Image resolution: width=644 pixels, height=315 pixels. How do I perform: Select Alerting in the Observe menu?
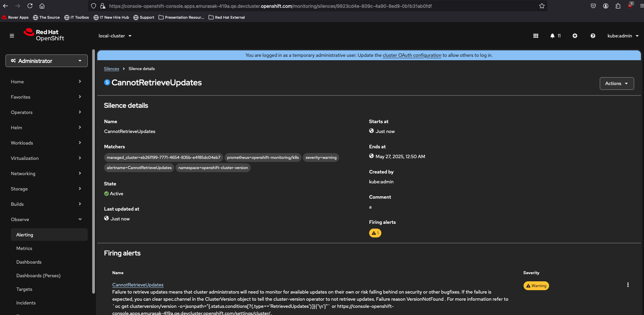49,235
